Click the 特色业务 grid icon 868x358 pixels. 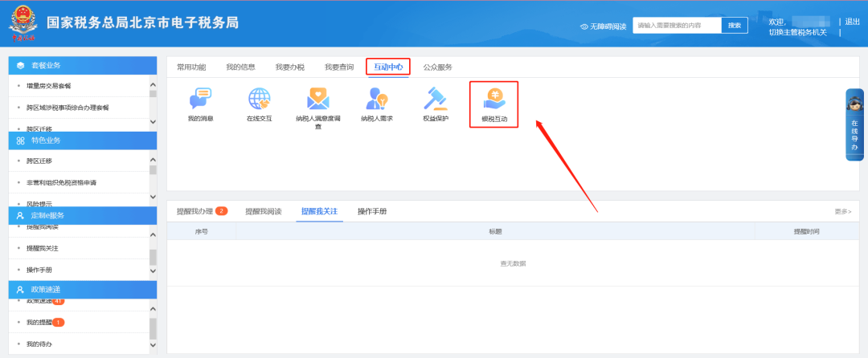click(20, 140)
